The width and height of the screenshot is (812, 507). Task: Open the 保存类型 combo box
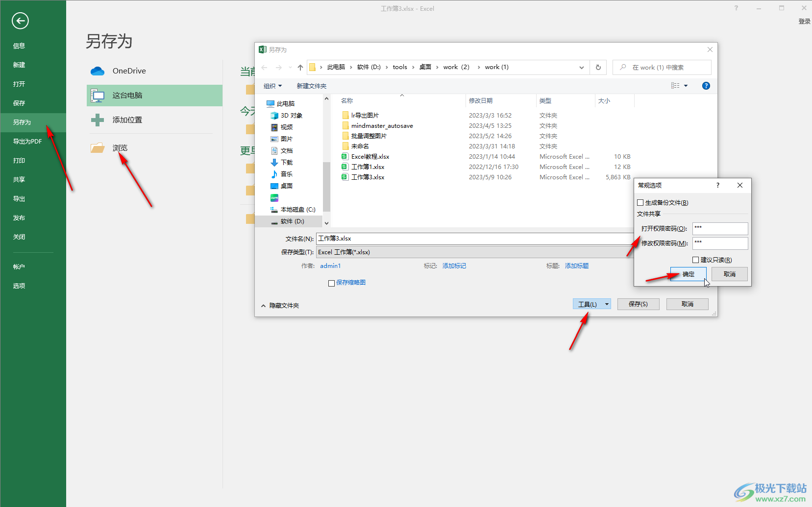[475, 252]
